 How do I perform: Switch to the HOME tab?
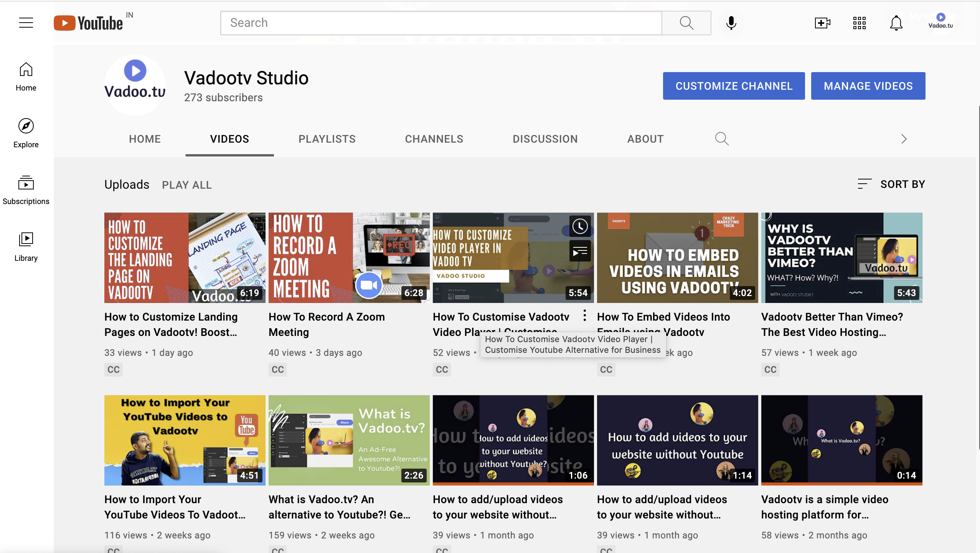point(145,139)
